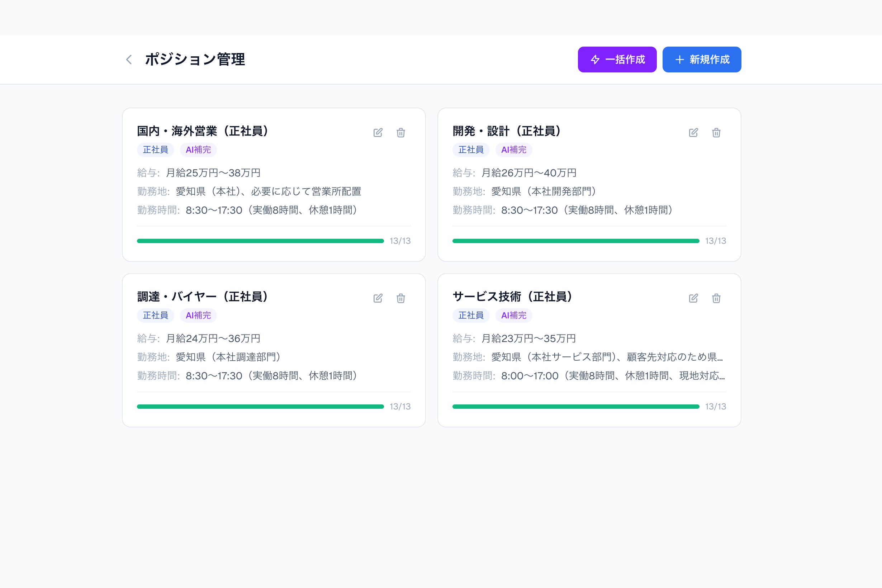882x588 pixels.
Task: Click the edit icon on 調達・バイヤー card
Action: coord(378,298)
